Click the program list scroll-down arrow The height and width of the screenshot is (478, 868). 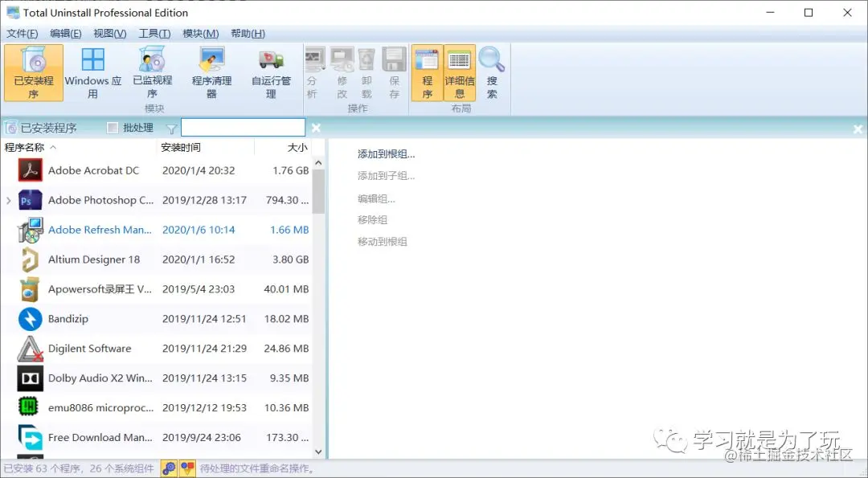pos(318,452)
